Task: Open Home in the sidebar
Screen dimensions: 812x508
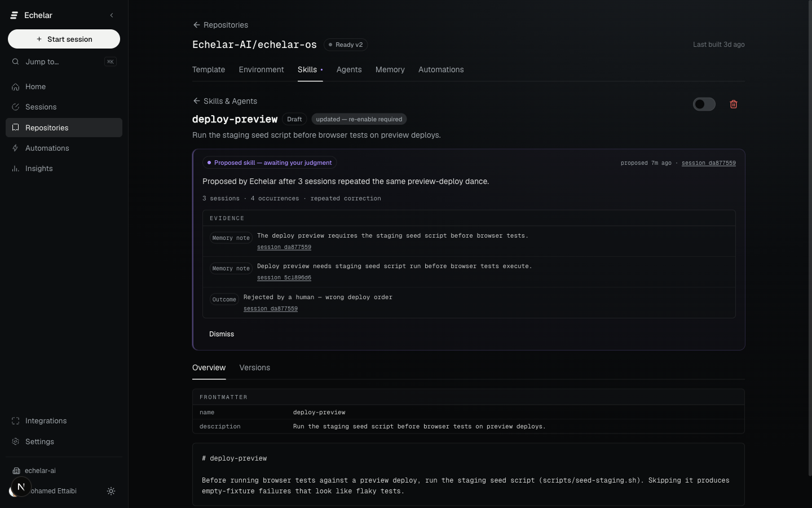Action: coord(64,86)
